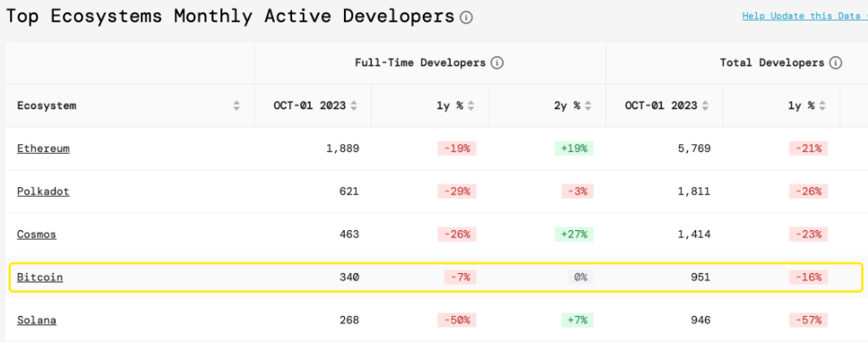
Task: Sort table by Ecosystem column arrows
Action: [236, 106]
